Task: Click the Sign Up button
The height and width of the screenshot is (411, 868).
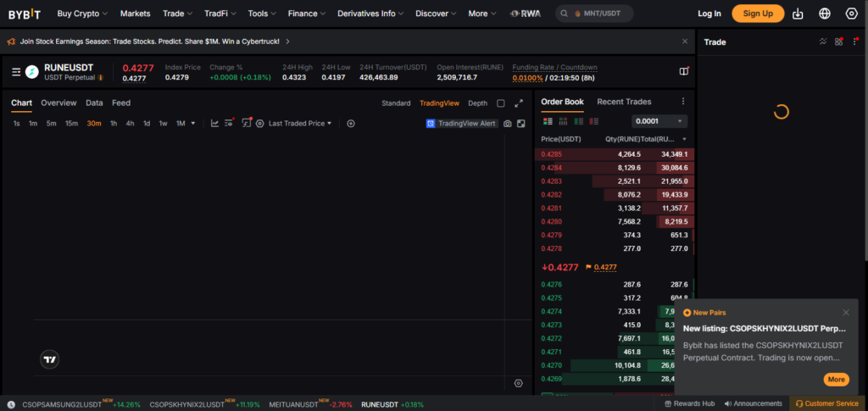Action: point(758,14)
